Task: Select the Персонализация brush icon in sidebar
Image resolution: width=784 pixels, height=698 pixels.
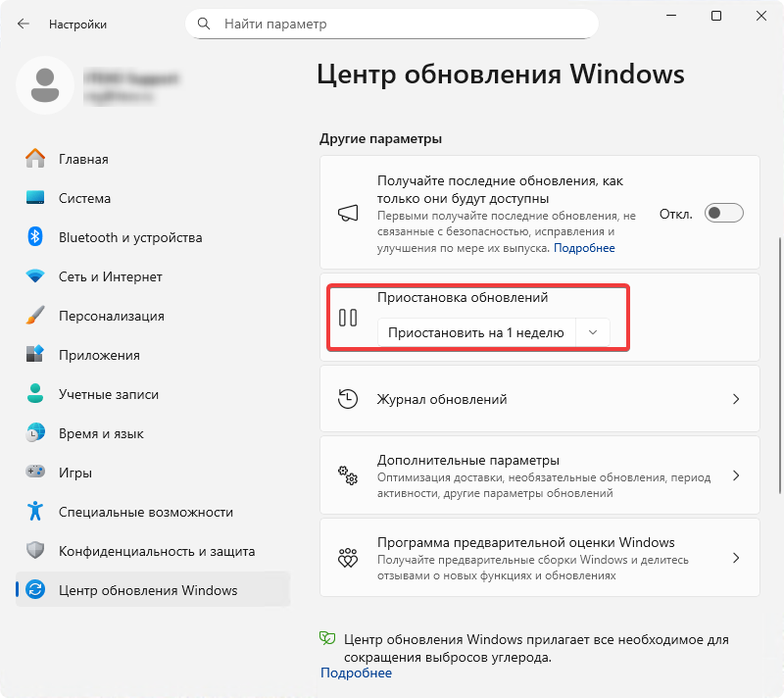Action: pos(33,316)
